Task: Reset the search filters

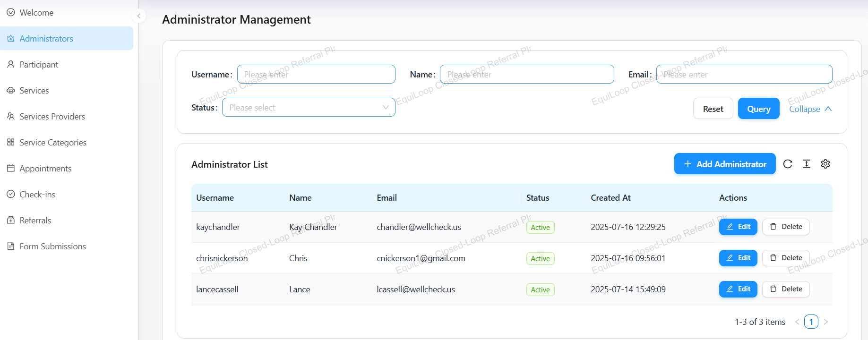Action: click(713, 109)
